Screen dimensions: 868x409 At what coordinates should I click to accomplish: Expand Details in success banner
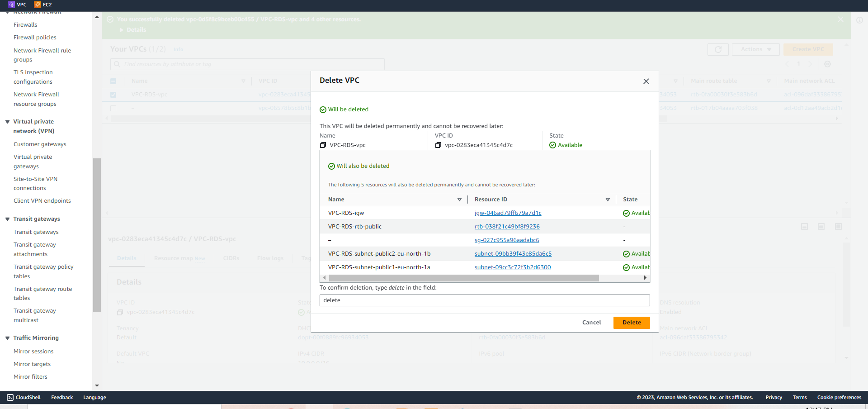pos(133,30)
